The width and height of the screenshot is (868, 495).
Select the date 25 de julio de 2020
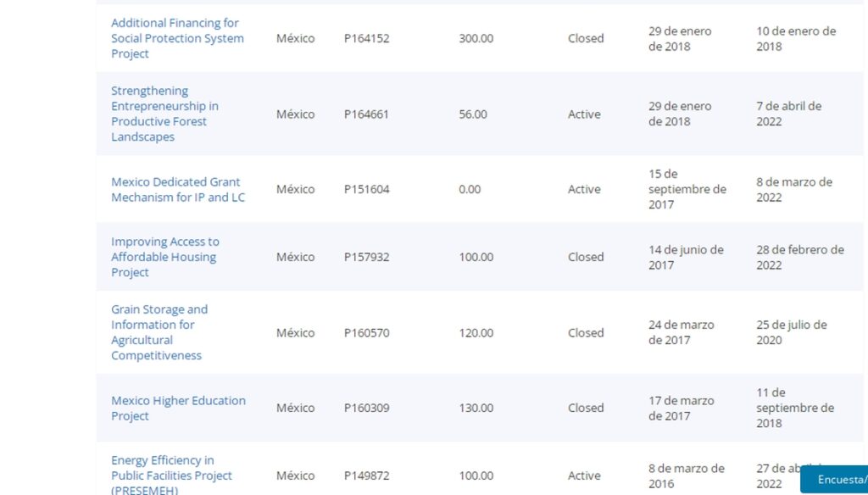click(791, 332)
